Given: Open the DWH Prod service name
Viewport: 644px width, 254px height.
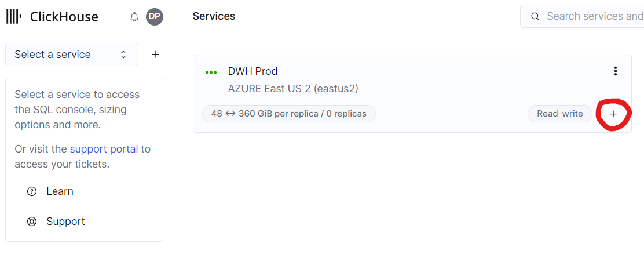Looking at the screenshot, I should click(253, 71).
